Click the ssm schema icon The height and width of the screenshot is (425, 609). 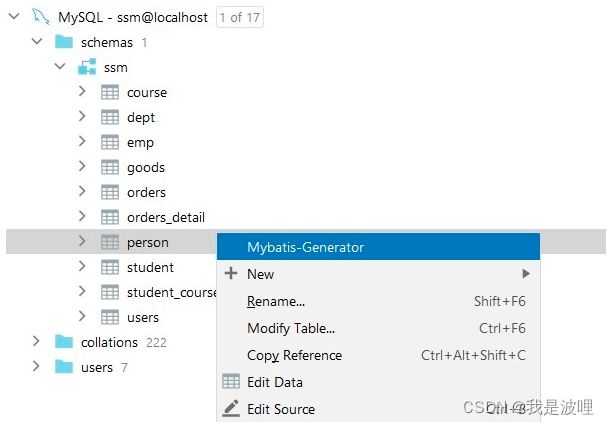[87, 67]
